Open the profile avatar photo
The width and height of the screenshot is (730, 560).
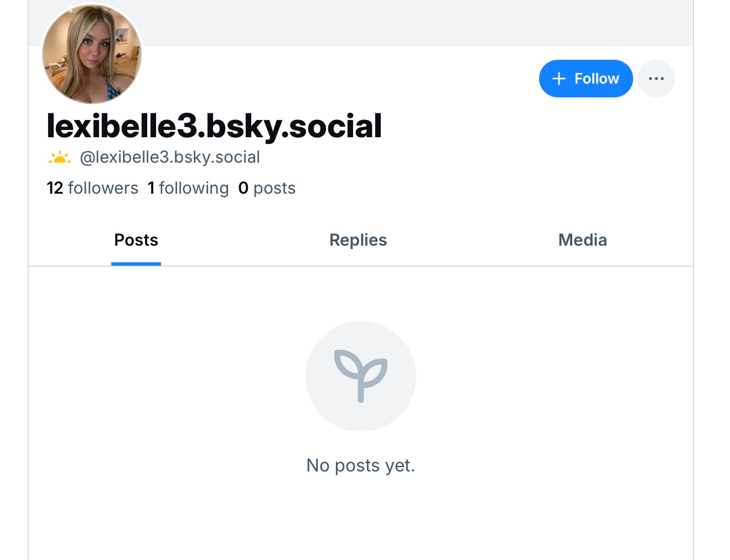(92, 54)
